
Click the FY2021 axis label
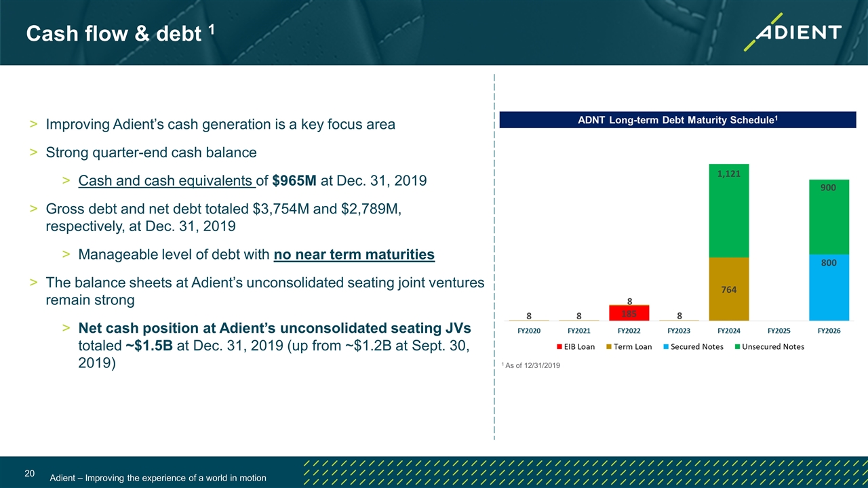click(x=579, y=331)
